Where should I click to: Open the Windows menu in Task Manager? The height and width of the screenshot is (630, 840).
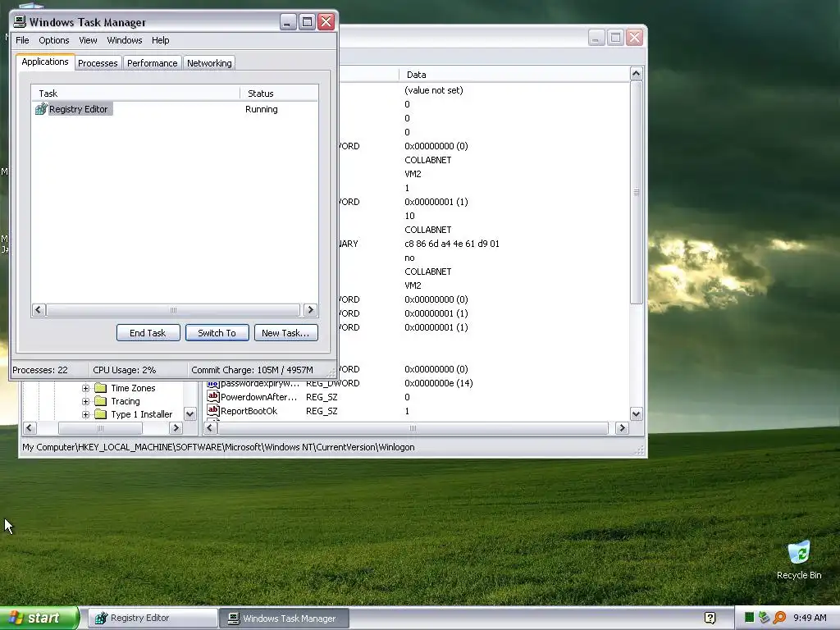tap(125, 40)
